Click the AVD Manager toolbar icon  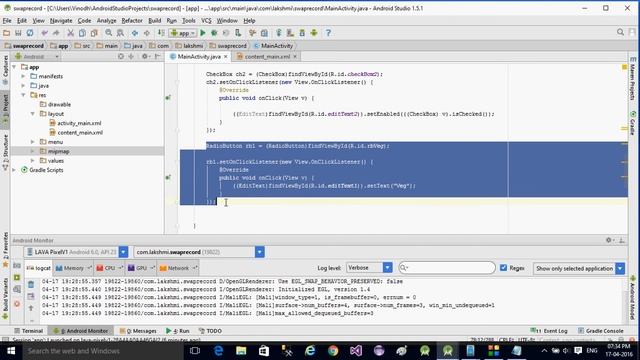coord(290,33)
